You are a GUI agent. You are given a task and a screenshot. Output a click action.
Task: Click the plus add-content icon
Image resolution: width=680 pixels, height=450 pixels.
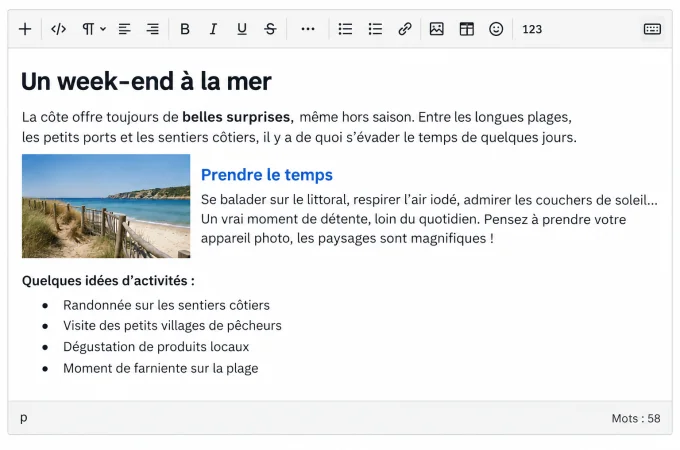pos(25,29)
